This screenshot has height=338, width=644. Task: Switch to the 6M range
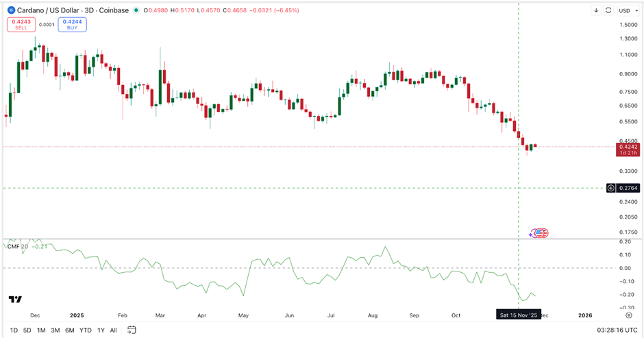tap(69, 330)
